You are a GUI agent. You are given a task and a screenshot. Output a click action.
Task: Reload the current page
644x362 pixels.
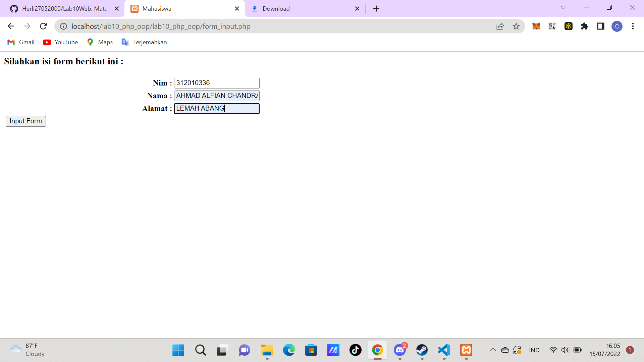(43, 26)
